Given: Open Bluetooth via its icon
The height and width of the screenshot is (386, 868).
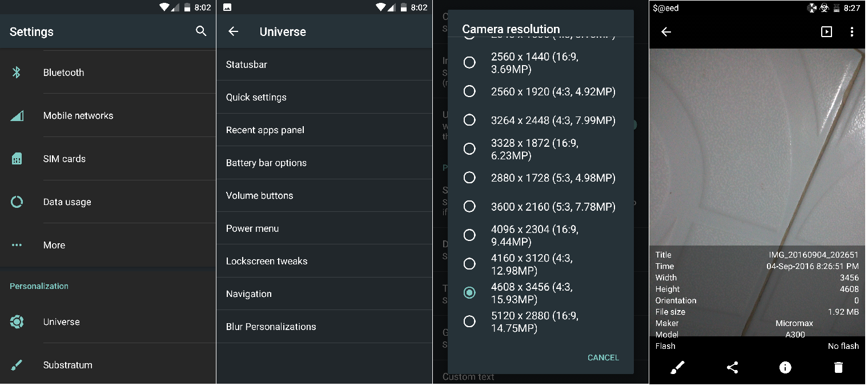Looking at the screenshot, I should [17, 72].
